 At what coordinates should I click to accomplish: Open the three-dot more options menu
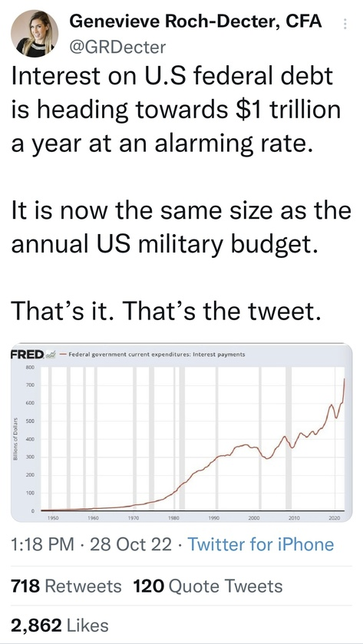pyautogui.click(x=345, y=25)
